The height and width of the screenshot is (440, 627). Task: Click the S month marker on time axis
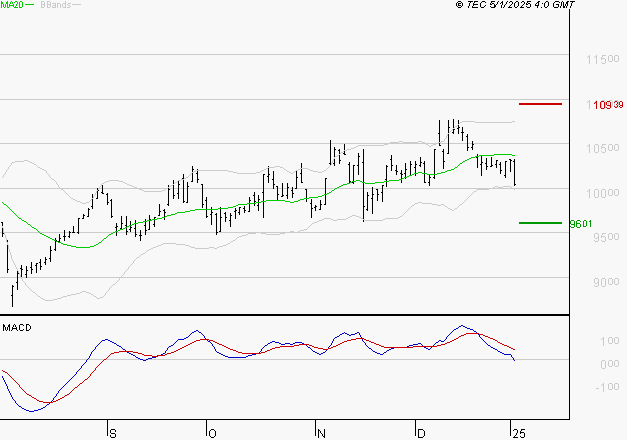(x=113, y=434)
